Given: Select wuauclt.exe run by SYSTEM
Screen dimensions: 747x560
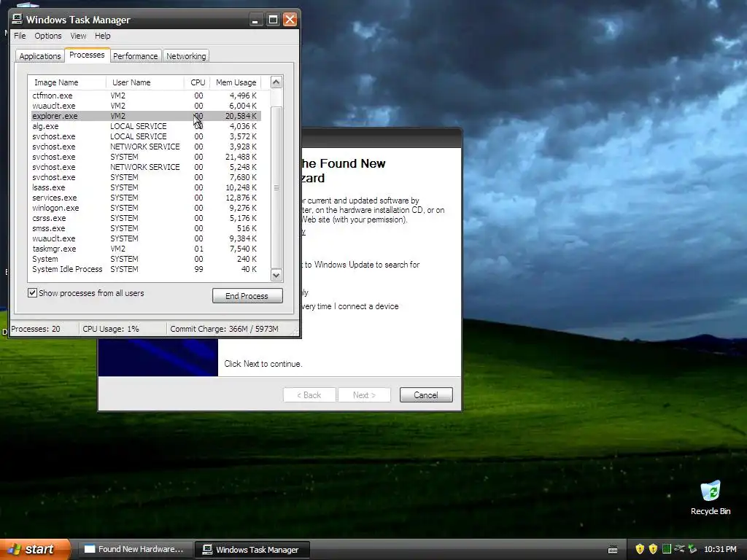Looking at the screenshot, I should 145,238.
